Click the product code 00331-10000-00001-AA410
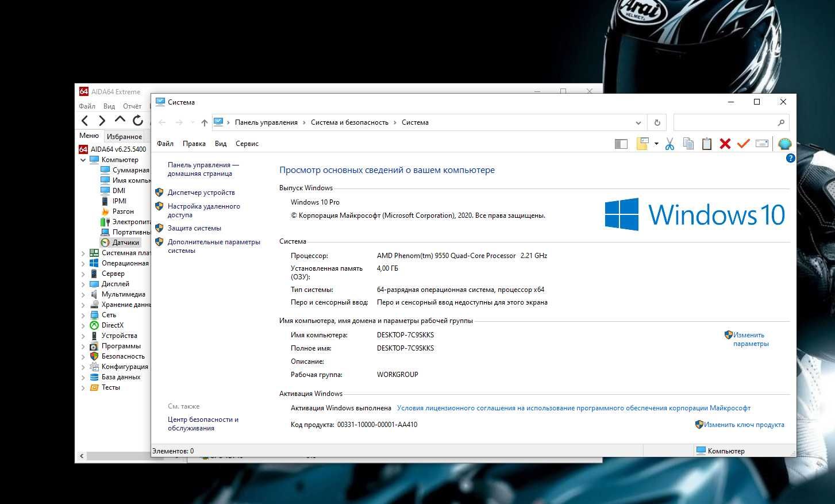Viewport: 835px width, 504px height. click(377, 425)
